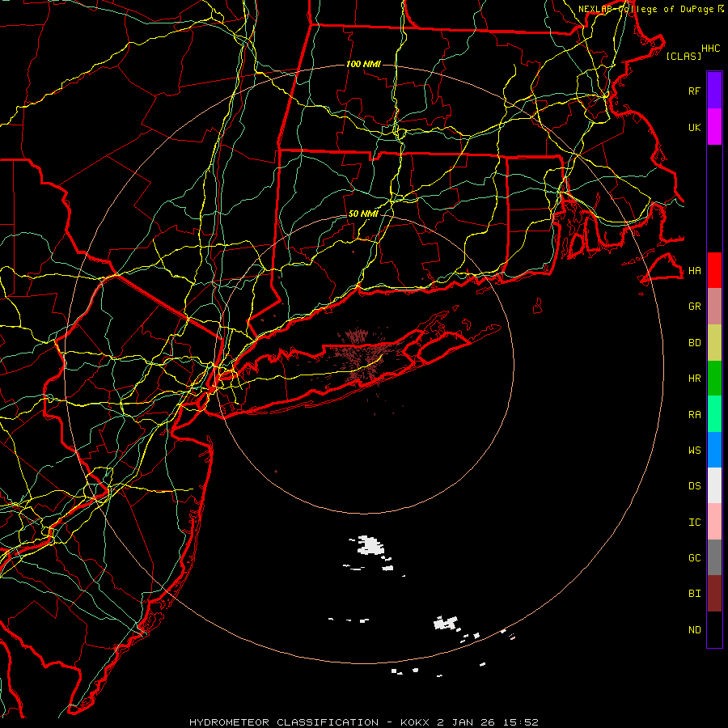
Task: Select the red HA legend swatch
Action: pos(714,270)
